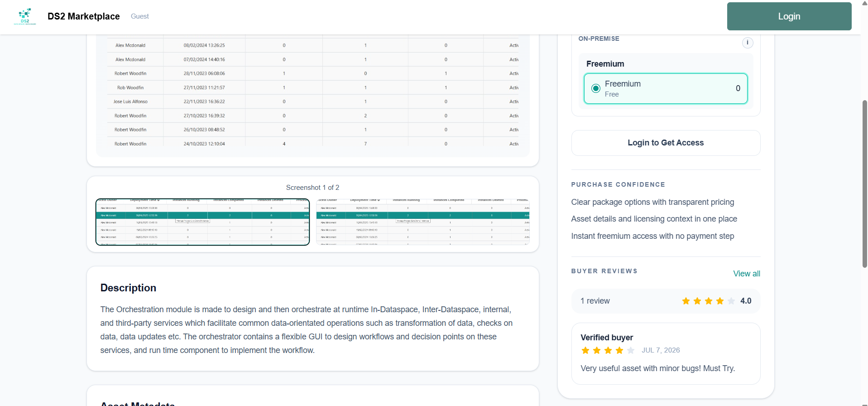Click Login to Get Access button

(666, 143)
